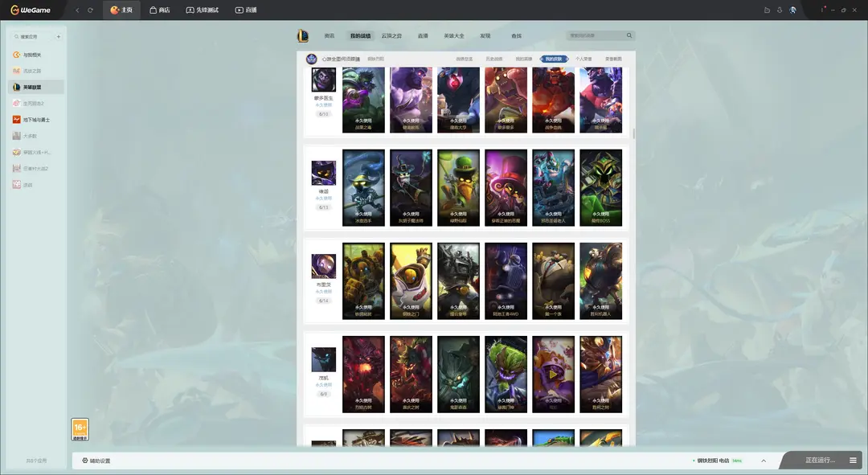Viewport: 868px width, 475px height.
Task: Open the 发现 tab
Action: (x=485, y=35)
